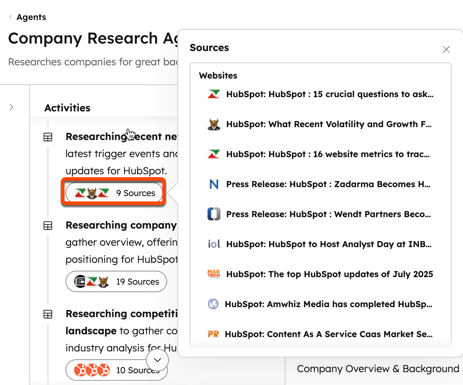Open the 9 Sources pill
Image resolution: width=463 pixels, height=385 pixels.
pyautogui.click(x=114, y=193)
